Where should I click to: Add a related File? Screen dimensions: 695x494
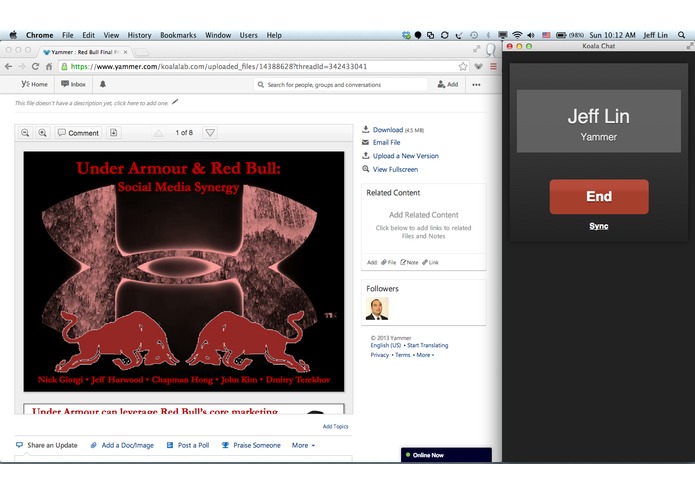(x=389, y=262)
